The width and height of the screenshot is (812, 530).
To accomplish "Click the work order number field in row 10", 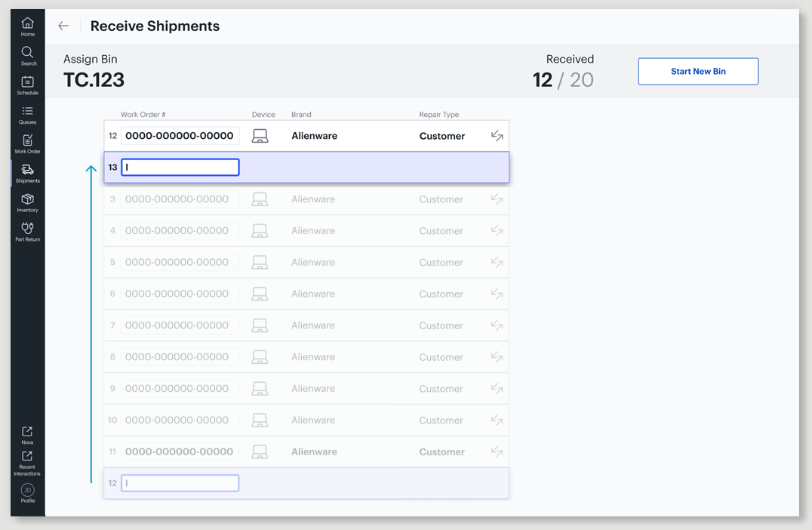I will (x=180, y=421).
